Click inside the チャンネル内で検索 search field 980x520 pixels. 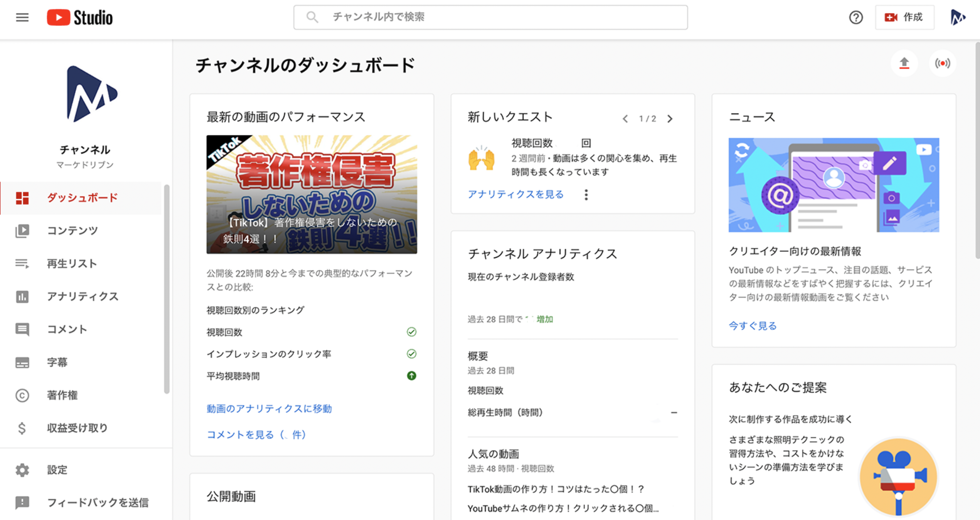point(490,17)
